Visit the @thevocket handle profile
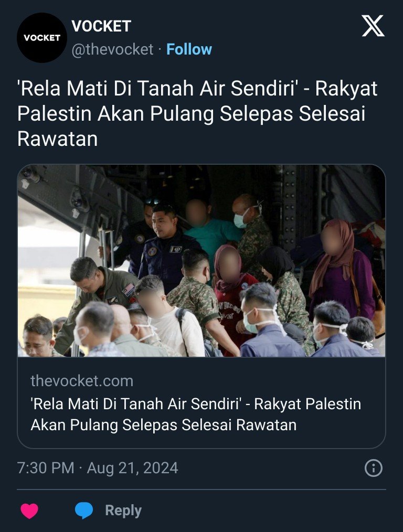The width and height of the screenshot is (403, 532). pos(112,49)
